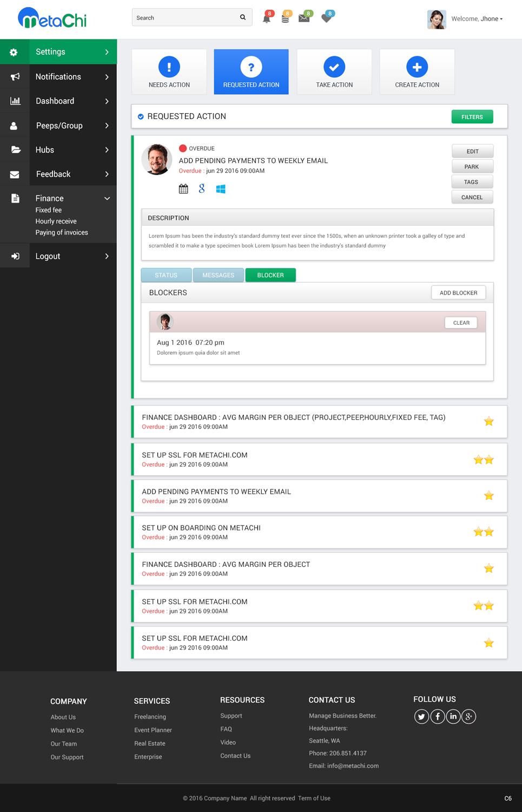Toggle the Requested Action check mark
The image size is (522, 812).
tap(141, 116)
